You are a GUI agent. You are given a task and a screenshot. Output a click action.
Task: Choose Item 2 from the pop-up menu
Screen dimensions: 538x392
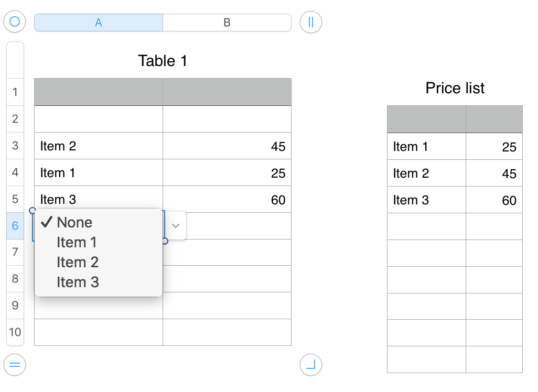tap(78, 262)
